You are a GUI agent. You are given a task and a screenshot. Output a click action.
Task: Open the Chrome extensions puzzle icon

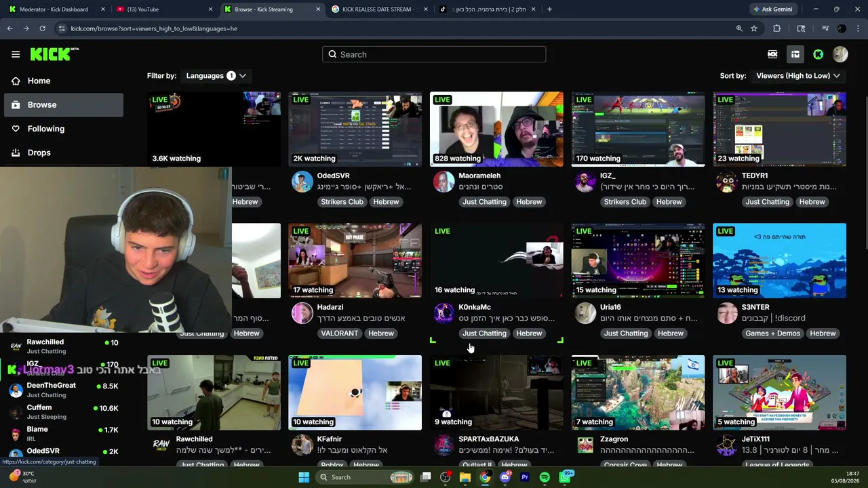777,28
